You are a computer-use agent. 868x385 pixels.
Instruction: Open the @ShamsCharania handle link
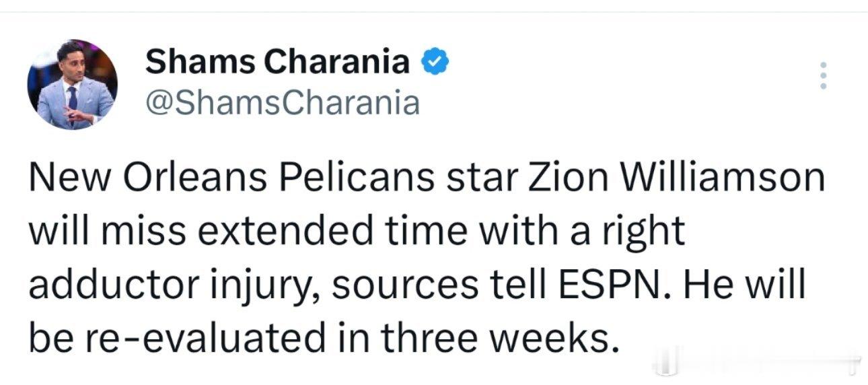(283, 103)
